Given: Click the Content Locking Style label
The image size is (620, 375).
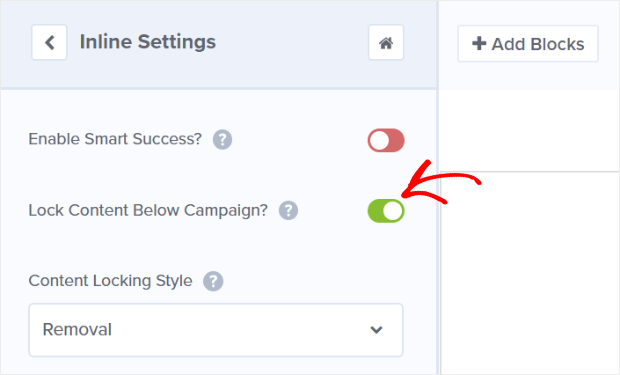Looking at the screenshot, I should [110, 281].
